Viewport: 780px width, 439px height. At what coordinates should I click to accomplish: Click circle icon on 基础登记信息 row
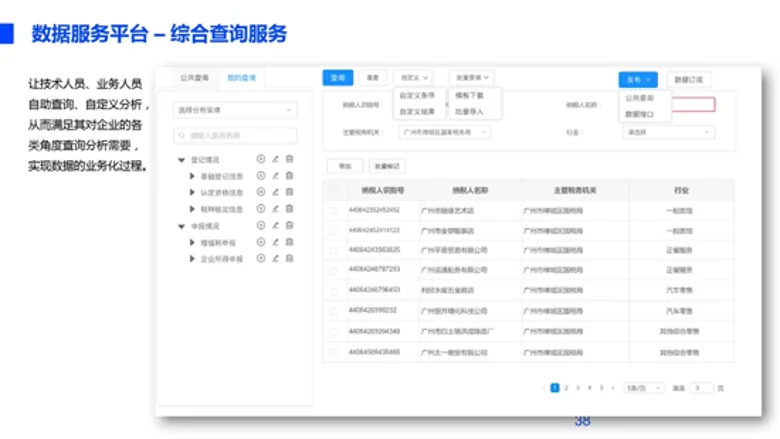click(261, 176)
